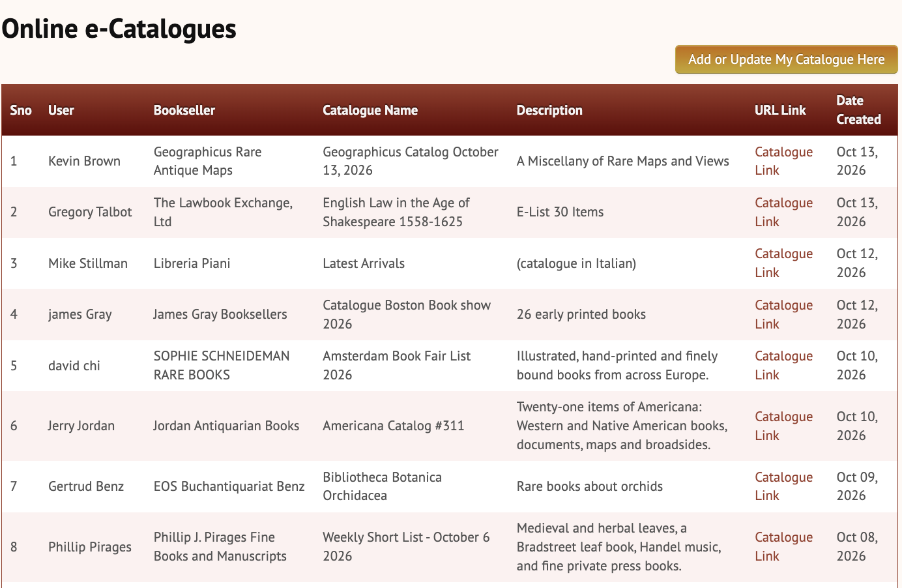Open Catalogue Link for James Gray Booksellers
The image size is (902, 588).
coord(783,314)
